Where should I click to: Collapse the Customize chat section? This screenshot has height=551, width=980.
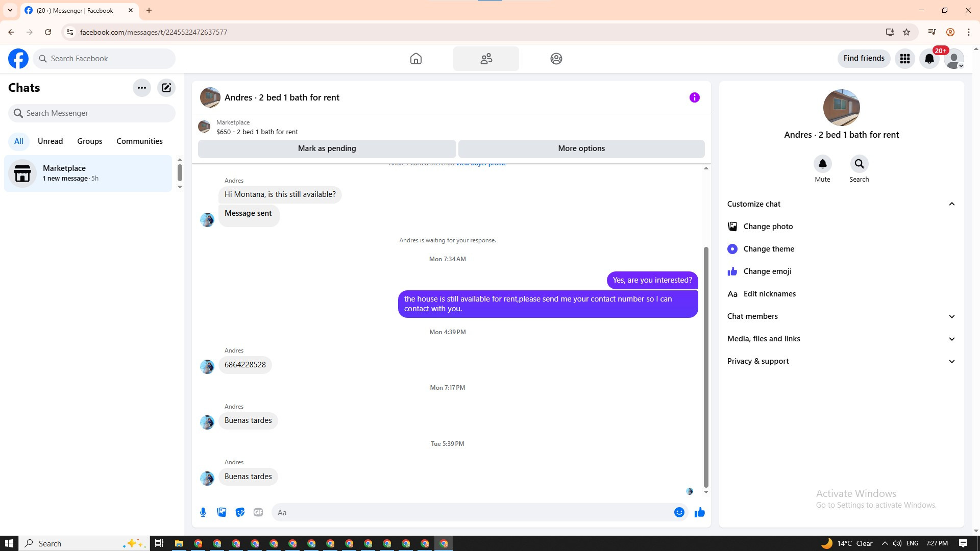(951, 204)
